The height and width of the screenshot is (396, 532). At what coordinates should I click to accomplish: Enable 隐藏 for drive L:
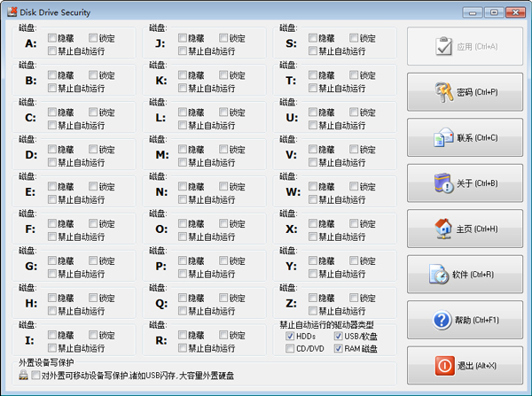click(x=183, y=112)
